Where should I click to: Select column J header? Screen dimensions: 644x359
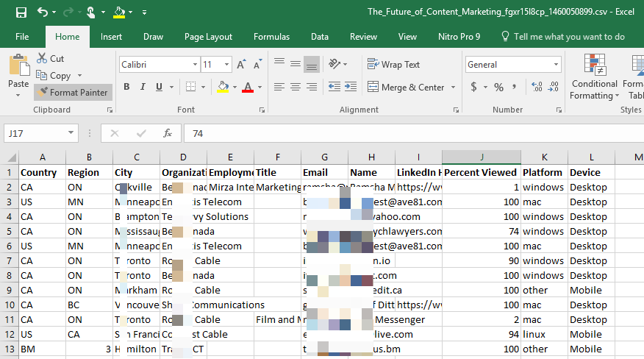tap(482, 157)
